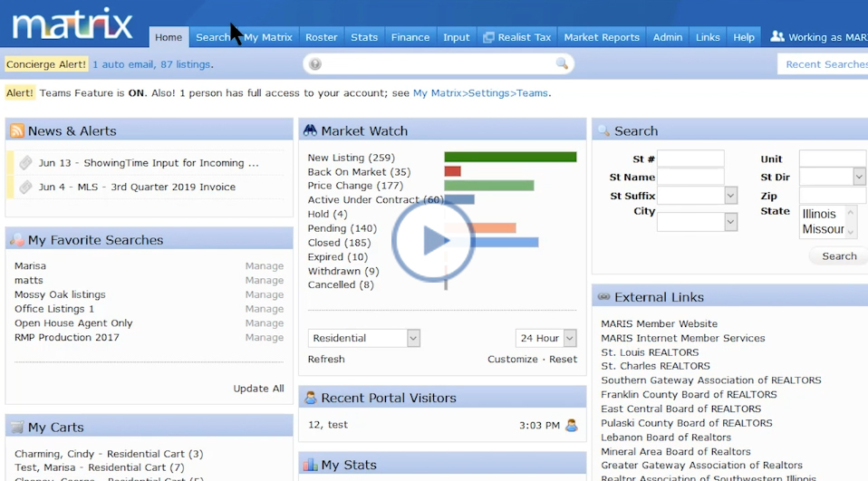Open the RMP Production 2017 saved search
The image size is (868, 481).
[x=67, y=338]
